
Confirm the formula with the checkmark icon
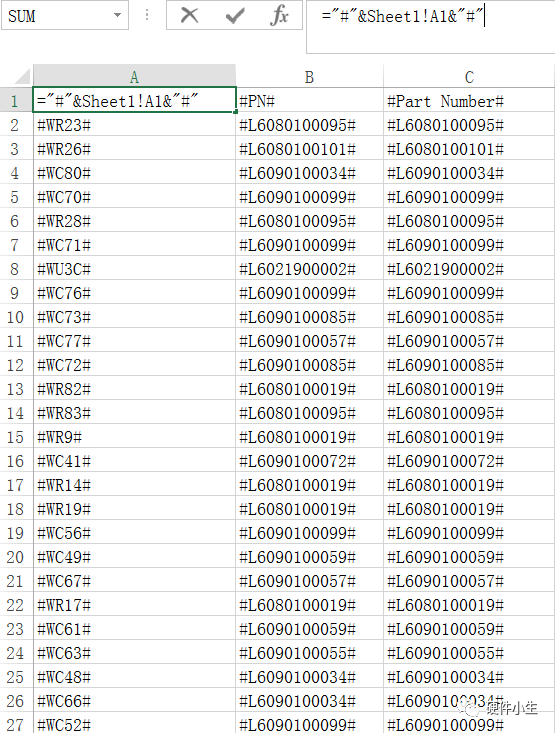tap(235, 16)
